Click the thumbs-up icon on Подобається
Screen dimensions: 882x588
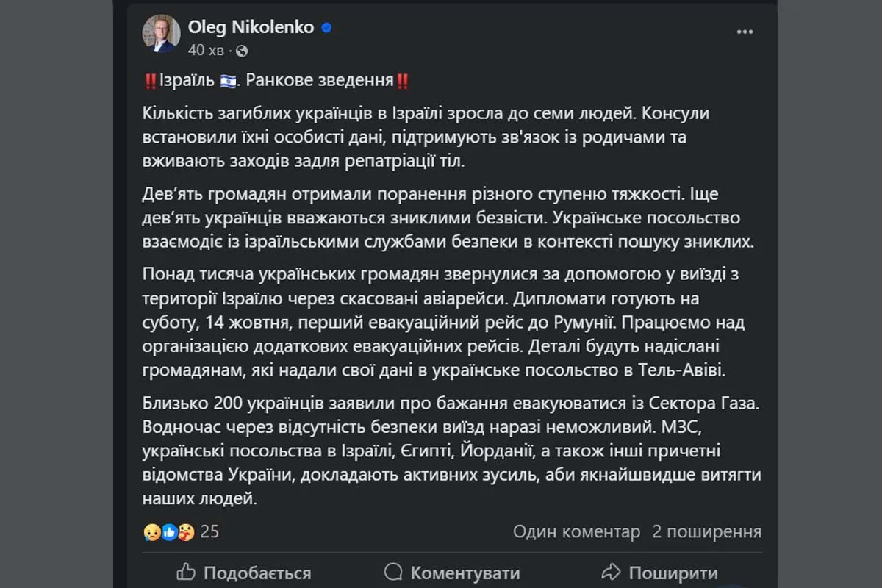click(x=187, y=572)
